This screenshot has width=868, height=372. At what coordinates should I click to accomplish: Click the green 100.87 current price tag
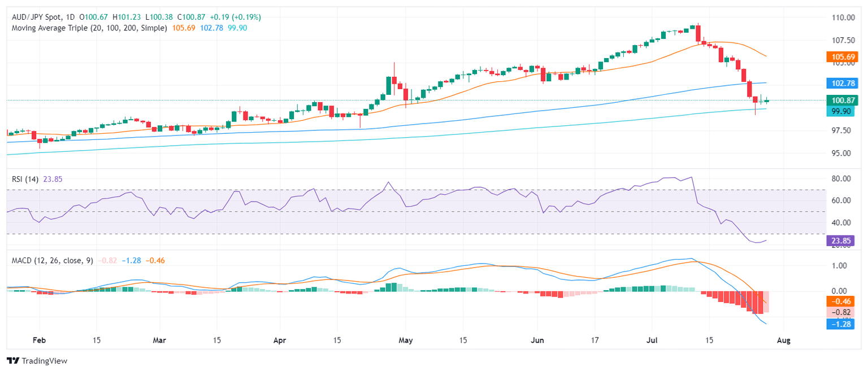tap(841, 100)
